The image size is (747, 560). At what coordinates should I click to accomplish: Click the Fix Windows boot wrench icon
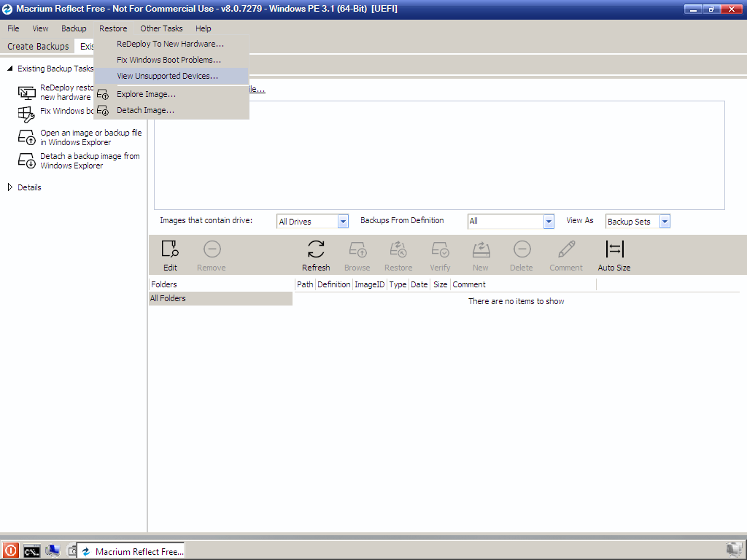pos(26,114)
